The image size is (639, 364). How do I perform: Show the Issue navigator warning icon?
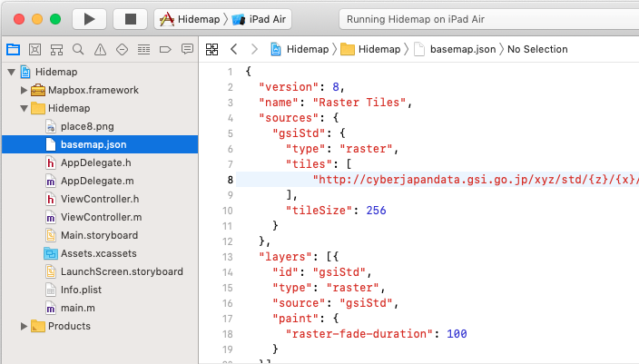(x=99, y=49)
